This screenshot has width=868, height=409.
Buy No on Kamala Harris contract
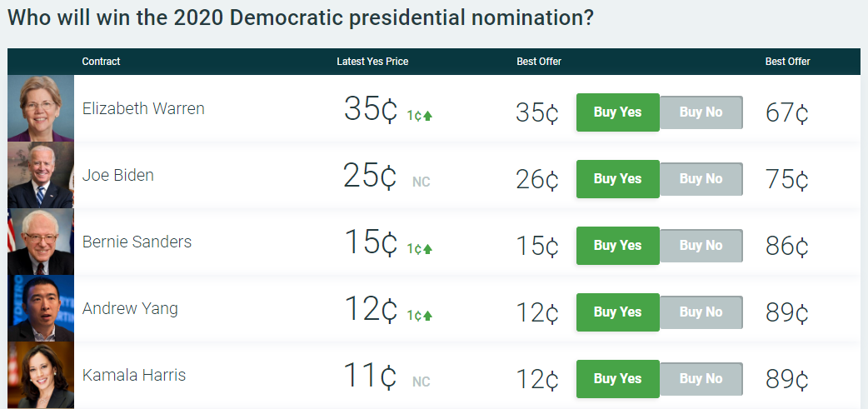[x=701, y=378]
